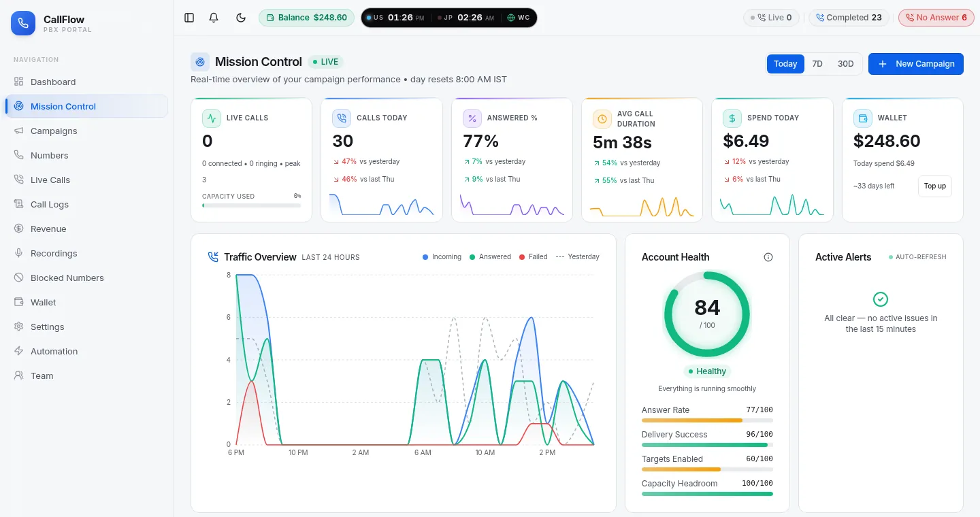Screen dimensions: 980x517
Task: Toggle the Incoming legend series
Action: pos(442,257)
